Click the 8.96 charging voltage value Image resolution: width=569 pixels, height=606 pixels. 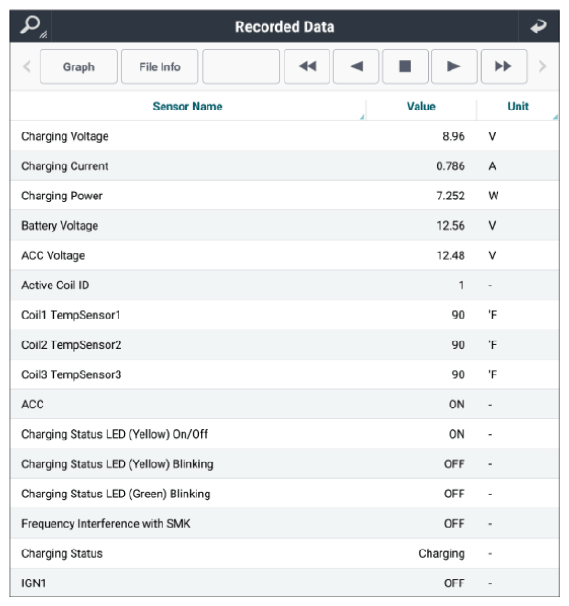click(x=453, y=136)
